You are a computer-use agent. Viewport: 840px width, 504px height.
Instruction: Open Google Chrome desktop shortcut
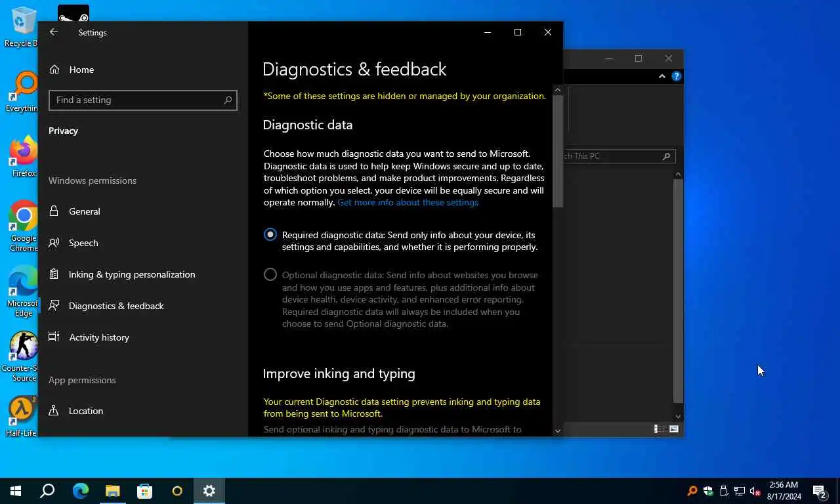24,226
